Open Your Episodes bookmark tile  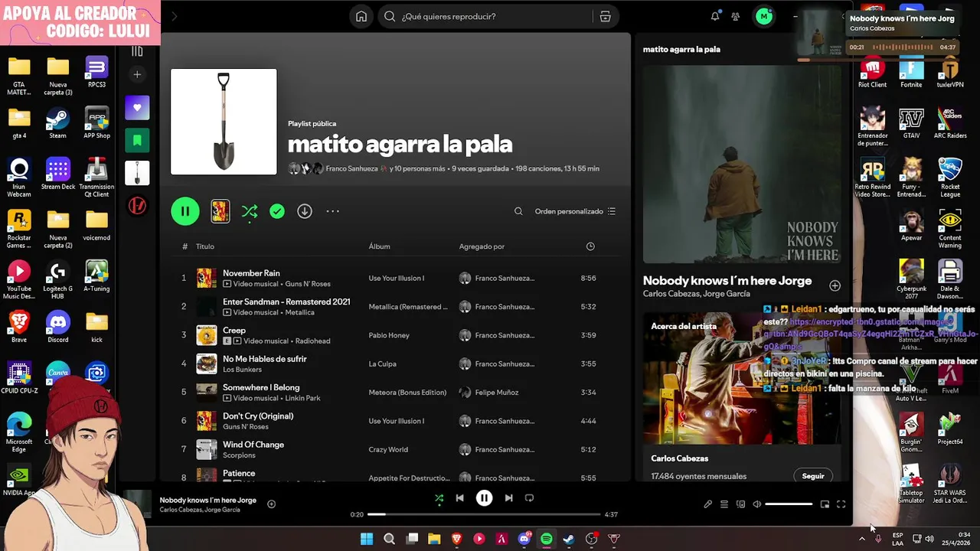coord(137,140)
